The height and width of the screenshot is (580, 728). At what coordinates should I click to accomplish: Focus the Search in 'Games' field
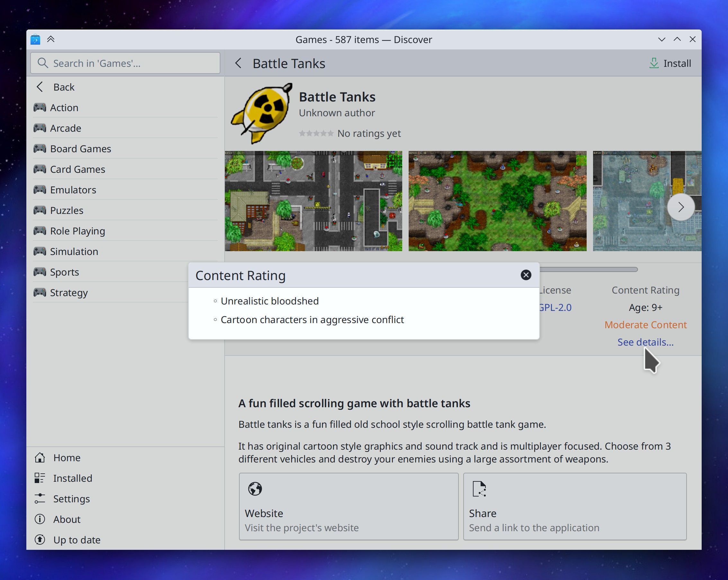coord(125,63)
